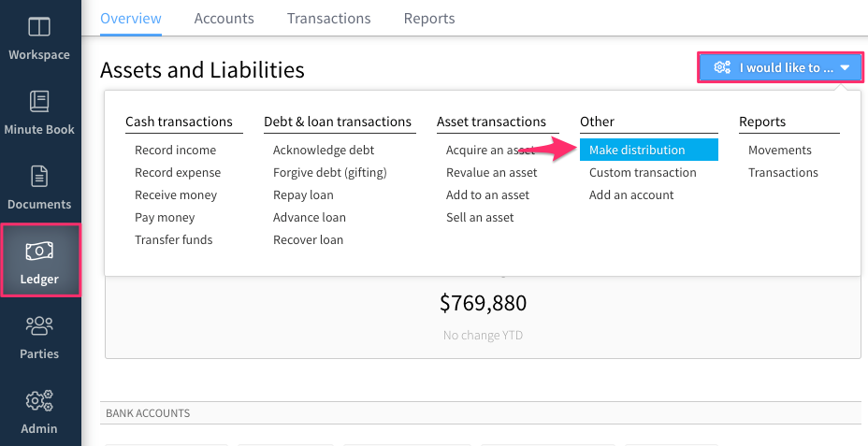Open the Parties people icon

coord(39,325)
